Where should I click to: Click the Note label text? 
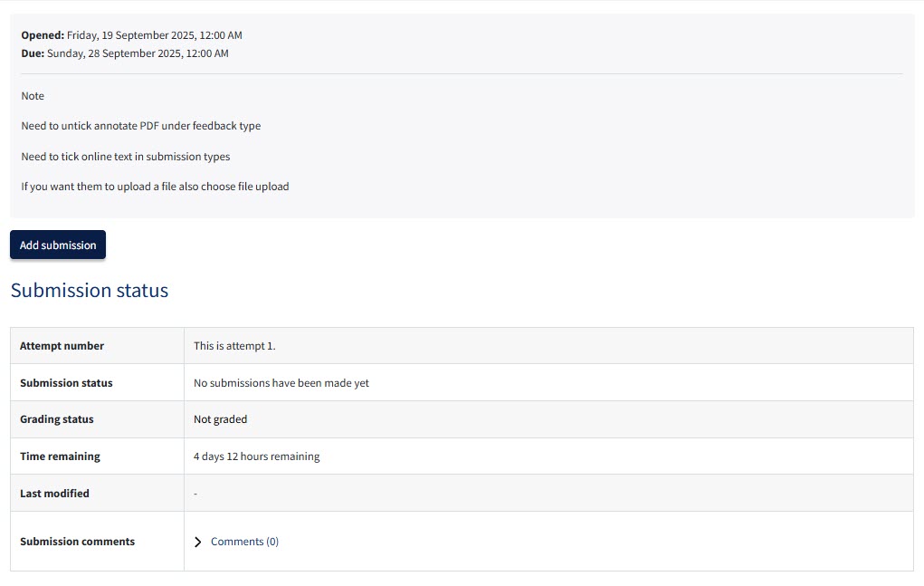click(33, 96)
